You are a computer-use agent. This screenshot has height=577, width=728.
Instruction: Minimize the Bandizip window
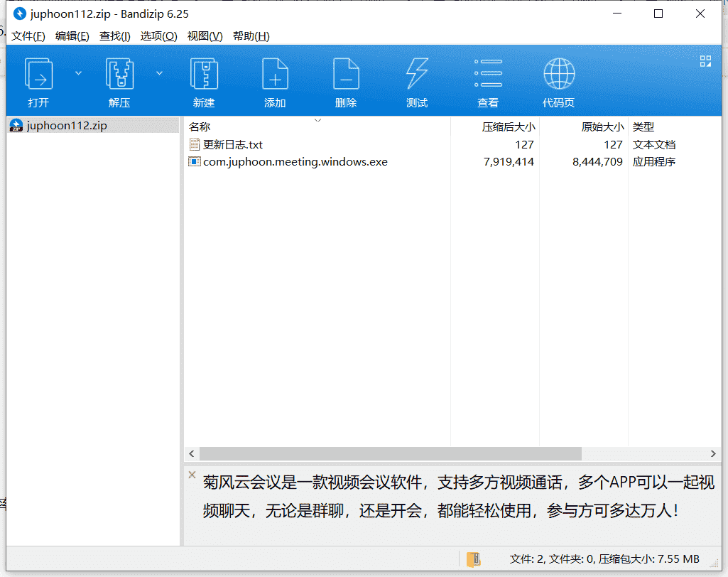pos(617,14)
